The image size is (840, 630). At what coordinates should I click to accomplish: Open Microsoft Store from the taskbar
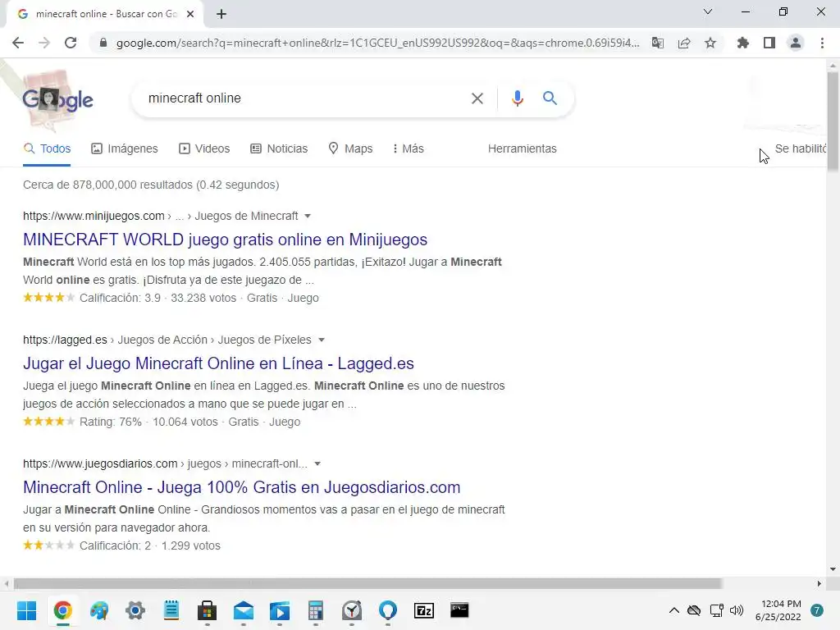coord(208,610)
